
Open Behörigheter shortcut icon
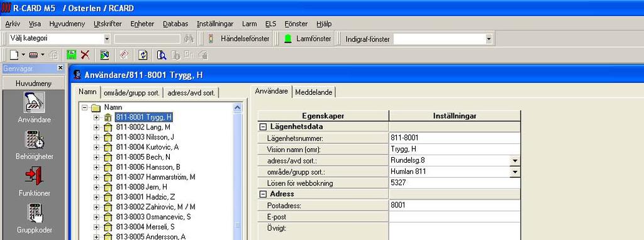35,139
